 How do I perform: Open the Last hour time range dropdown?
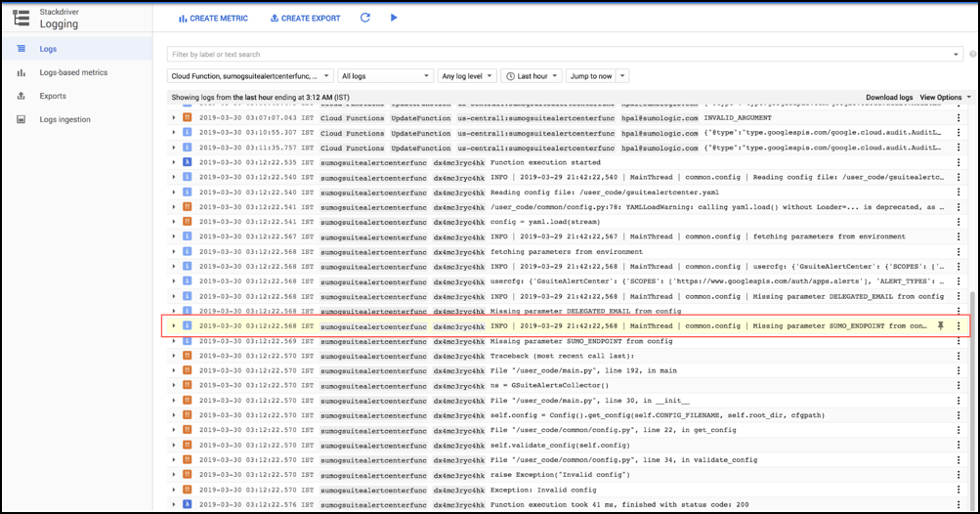click(x=531, y=76)
